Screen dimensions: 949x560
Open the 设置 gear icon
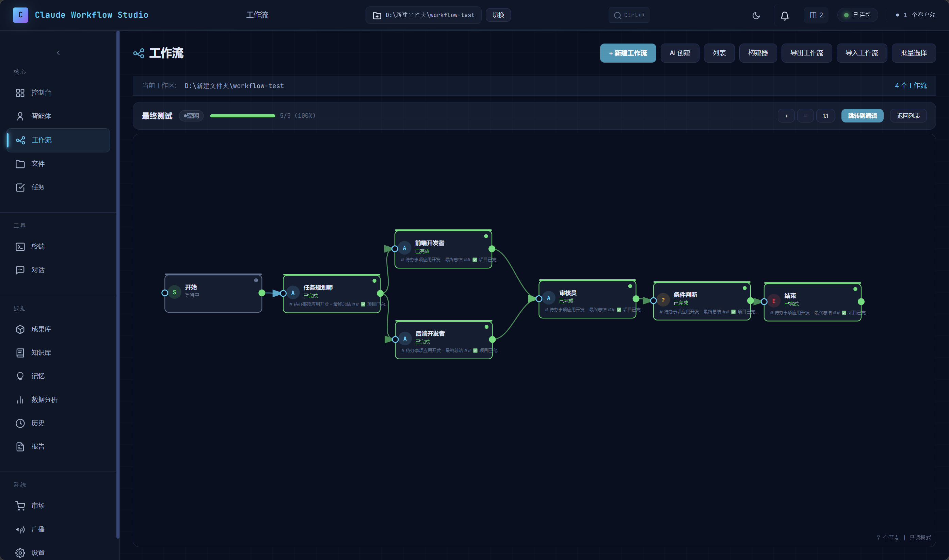pos(20,553)
